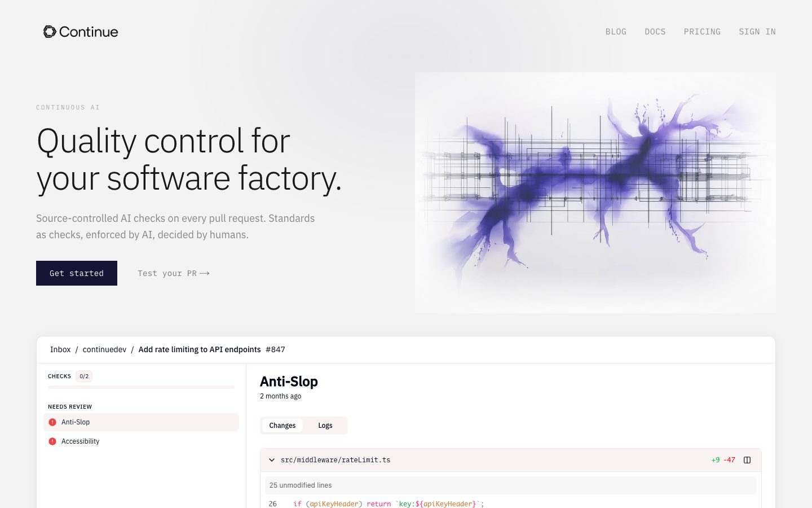Click the arrow next to Test your PR
This screenshot has height=508, width=812.
(x=205, y=273)
